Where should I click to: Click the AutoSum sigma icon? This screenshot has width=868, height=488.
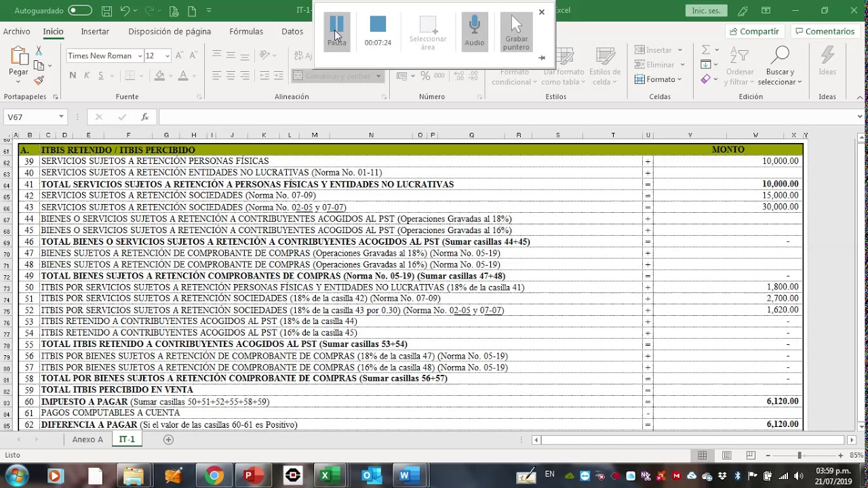706,50
